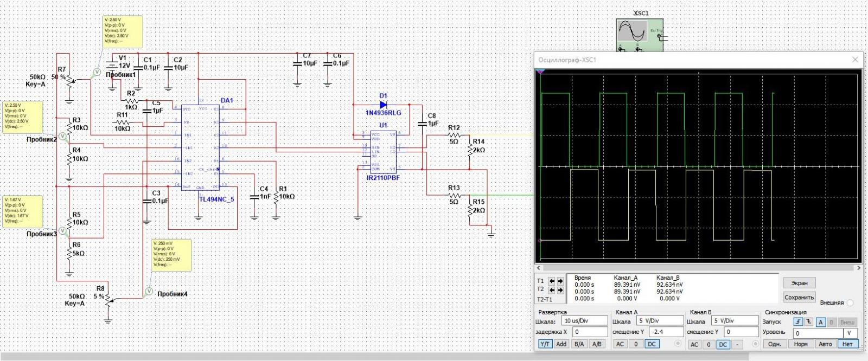
Task: Select trigger source A
Action: pos(820,322)
